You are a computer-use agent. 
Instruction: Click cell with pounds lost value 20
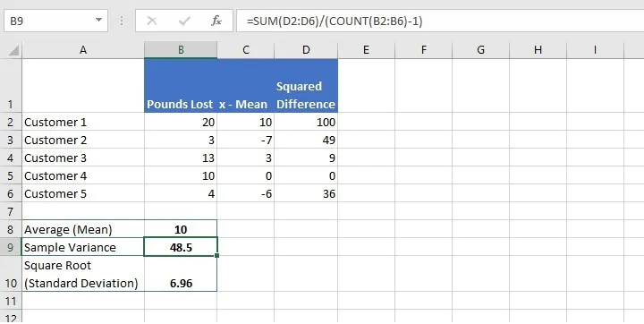(x=181, y=122)
